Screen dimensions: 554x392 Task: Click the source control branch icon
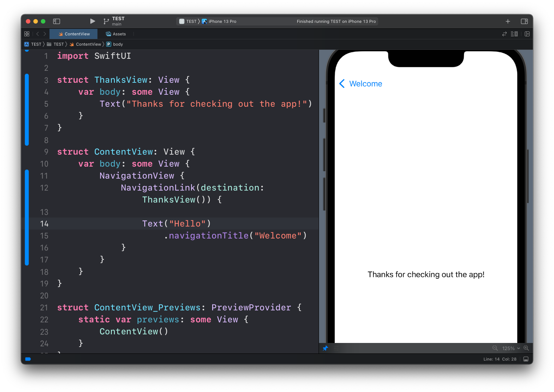pos(106,21)
